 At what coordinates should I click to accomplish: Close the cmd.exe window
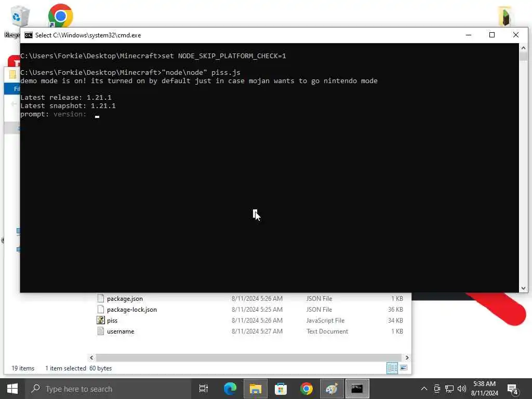(516, 35)
